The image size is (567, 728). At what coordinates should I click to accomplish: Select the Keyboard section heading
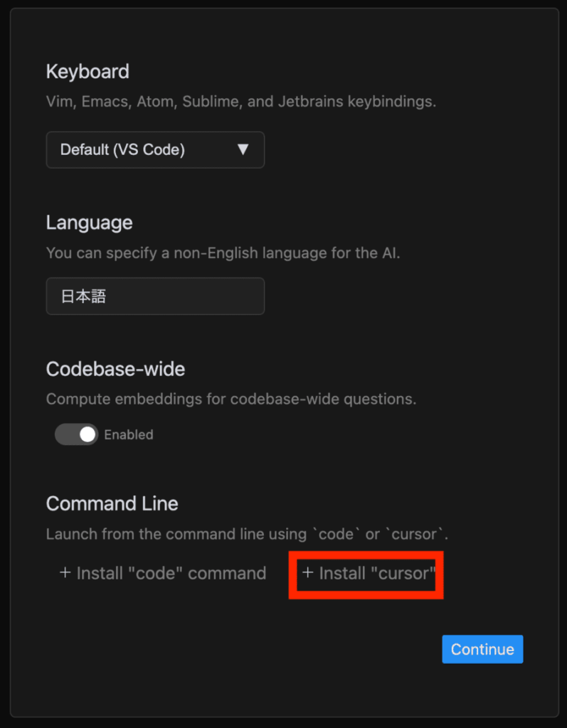tap(88, 72)
